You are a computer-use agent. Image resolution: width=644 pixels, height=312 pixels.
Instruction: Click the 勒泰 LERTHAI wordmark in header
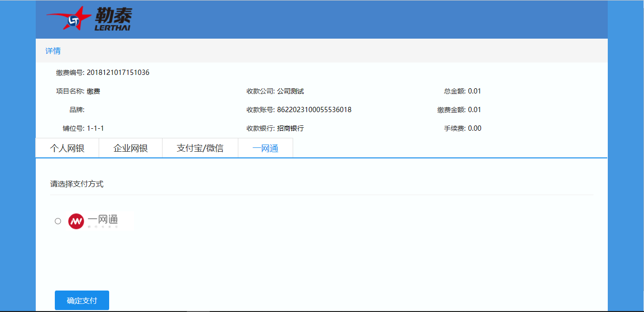click(112, 20)
